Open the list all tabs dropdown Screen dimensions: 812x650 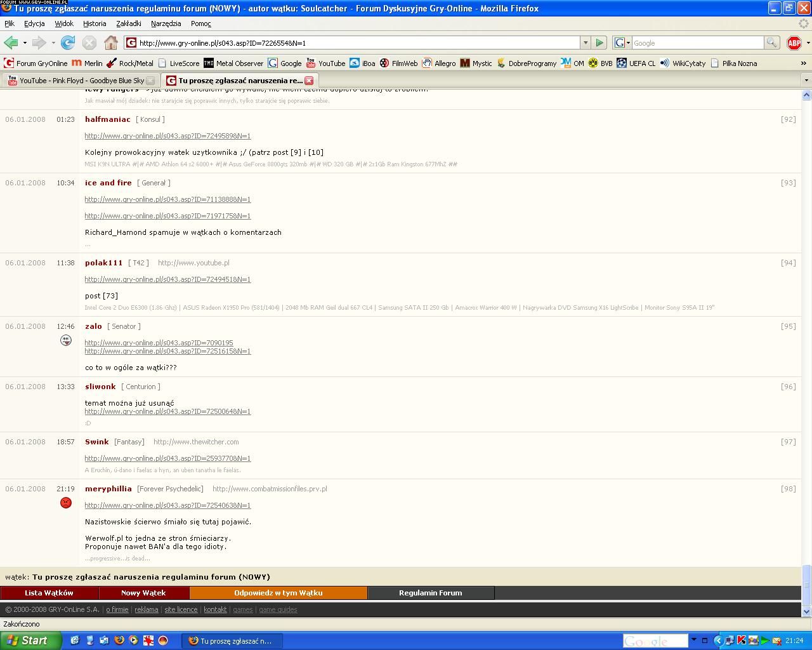tap(806, 81)
